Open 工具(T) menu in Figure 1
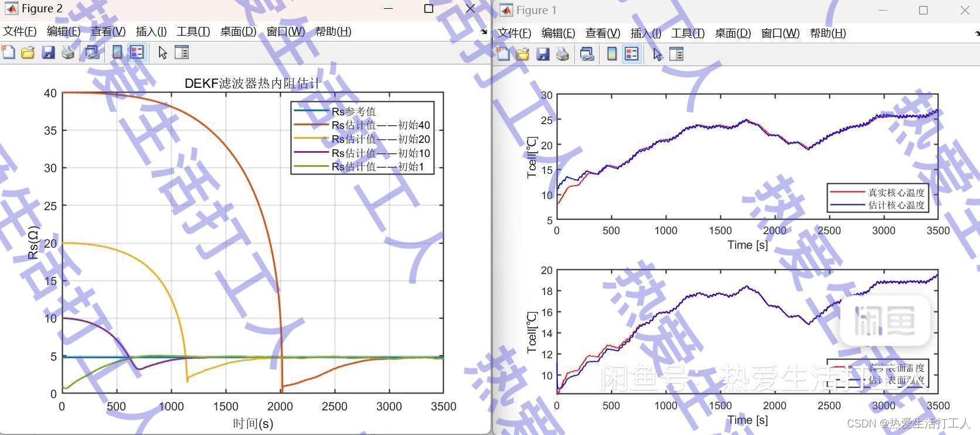The image size is (980, 435). click(x=688, y=33)
